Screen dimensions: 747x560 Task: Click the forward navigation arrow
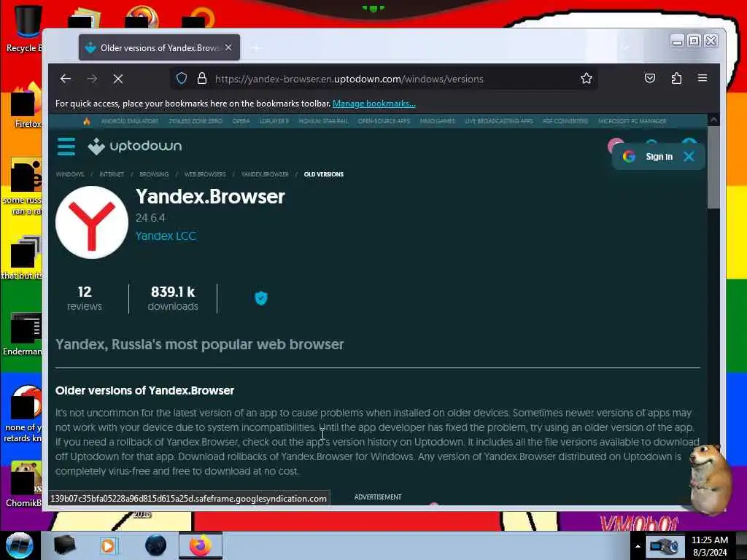(92, 79)
